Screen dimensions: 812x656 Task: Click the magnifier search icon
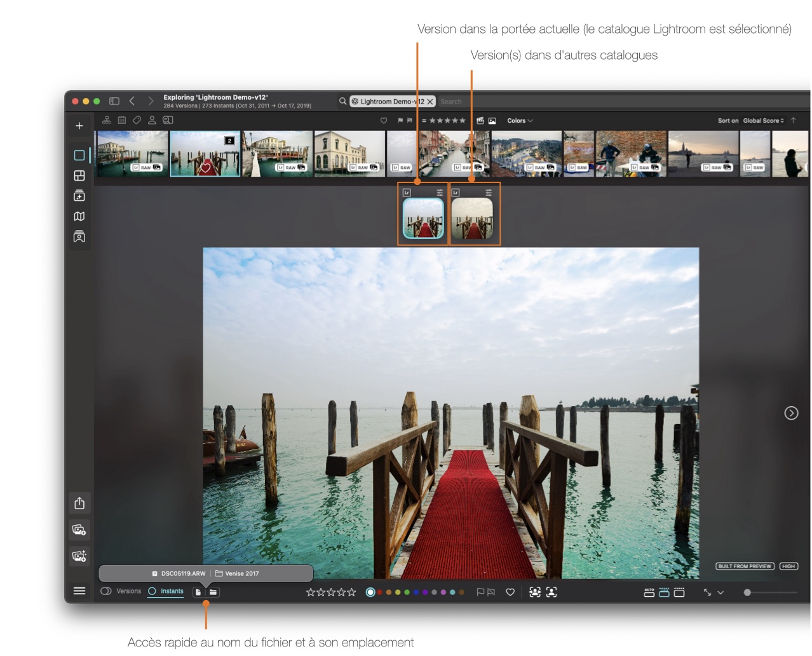point(343,101)
